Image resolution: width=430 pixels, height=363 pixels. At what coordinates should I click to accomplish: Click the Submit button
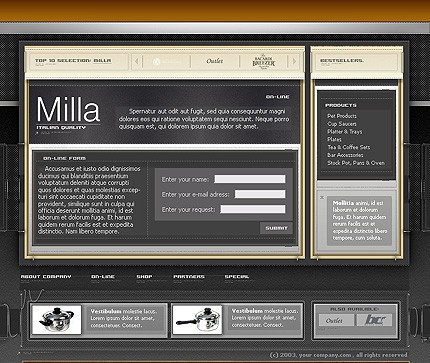click(276, 228)
